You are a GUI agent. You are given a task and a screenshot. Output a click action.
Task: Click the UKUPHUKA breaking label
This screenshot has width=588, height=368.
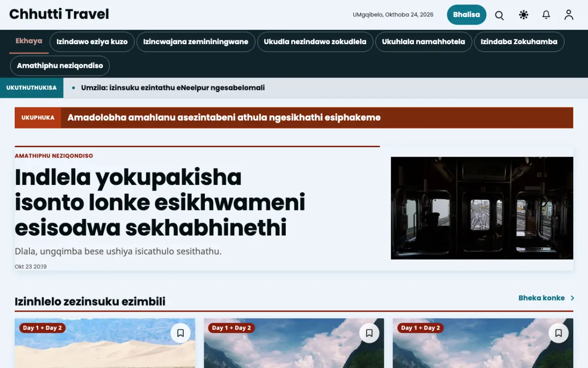tap(38, 118)
